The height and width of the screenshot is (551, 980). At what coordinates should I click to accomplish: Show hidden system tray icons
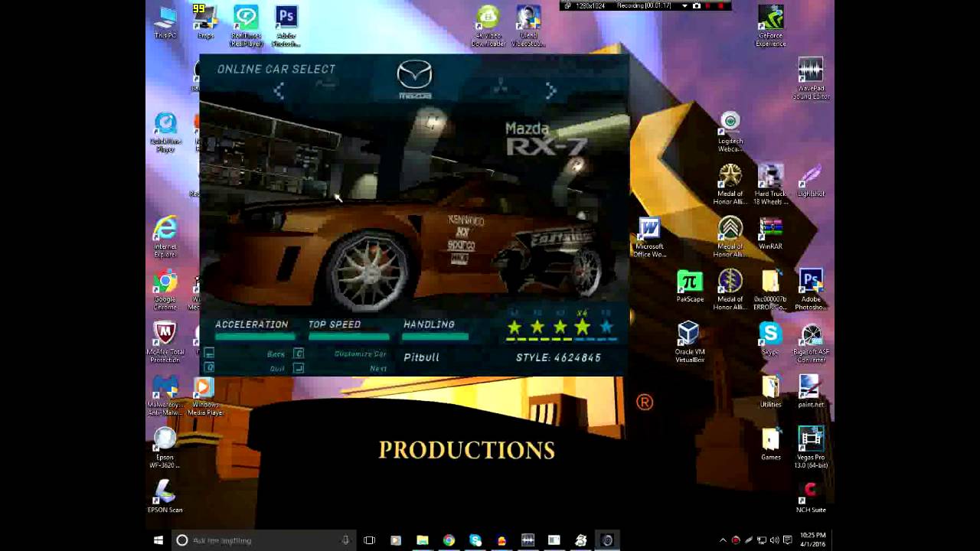click(723, 540)
